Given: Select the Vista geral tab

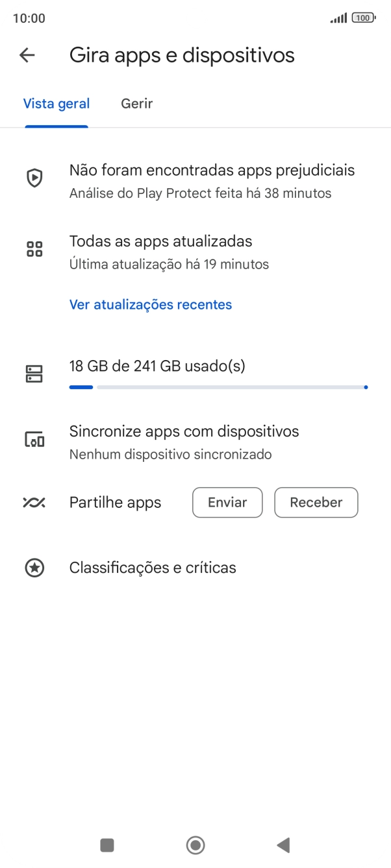Looking at the screenshot, I should 57,104.
